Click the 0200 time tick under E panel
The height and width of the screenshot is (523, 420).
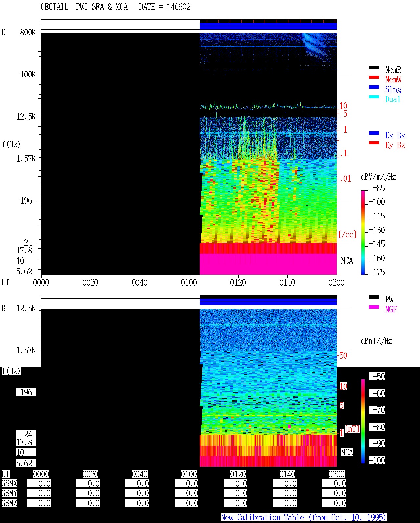336,282
